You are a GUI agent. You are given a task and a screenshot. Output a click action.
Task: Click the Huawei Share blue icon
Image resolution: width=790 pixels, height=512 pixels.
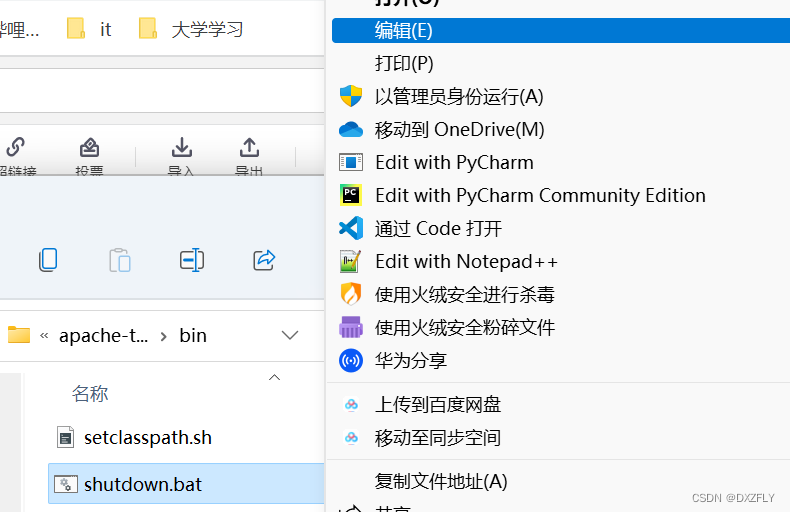[351, 360]
